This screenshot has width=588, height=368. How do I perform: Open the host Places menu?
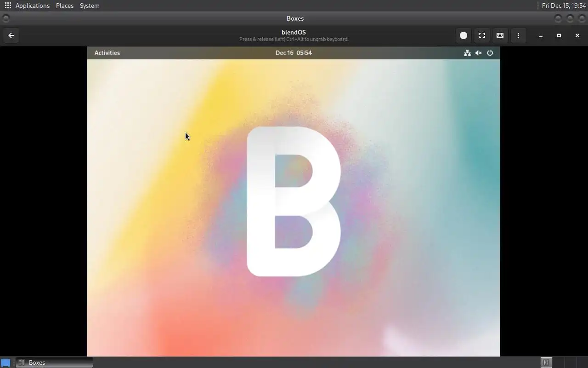pos(65,6)
